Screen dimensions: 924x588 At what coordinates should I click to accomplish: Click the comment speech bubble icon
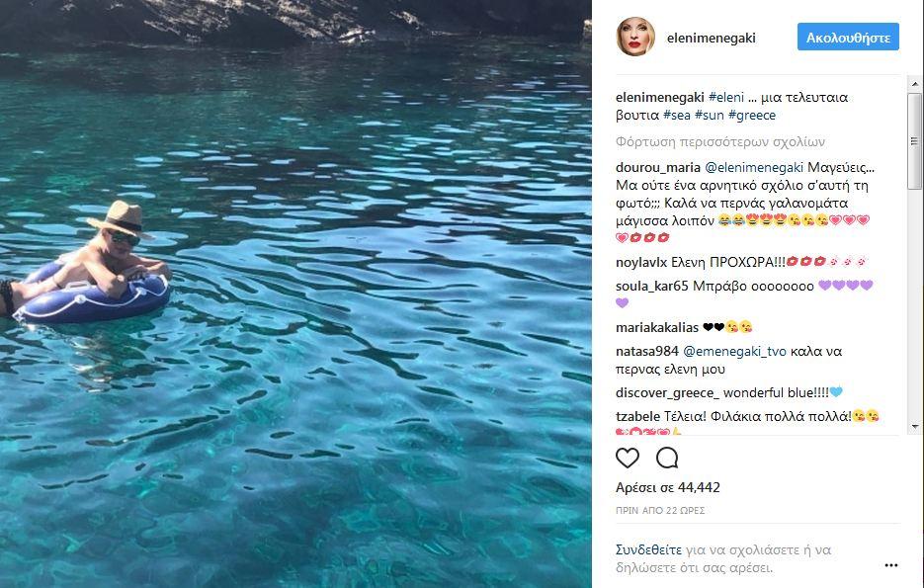tap(667, 458)
